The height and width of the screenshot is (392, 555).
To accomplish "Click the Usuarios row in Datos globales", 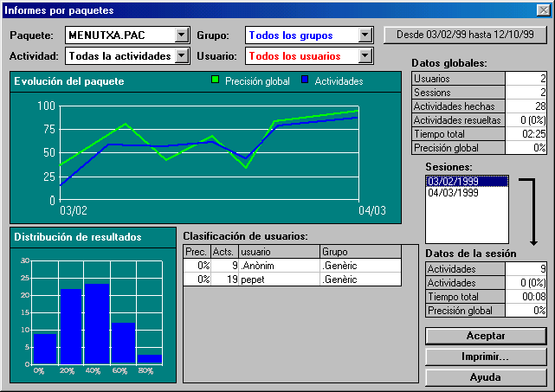I will 480,79.
